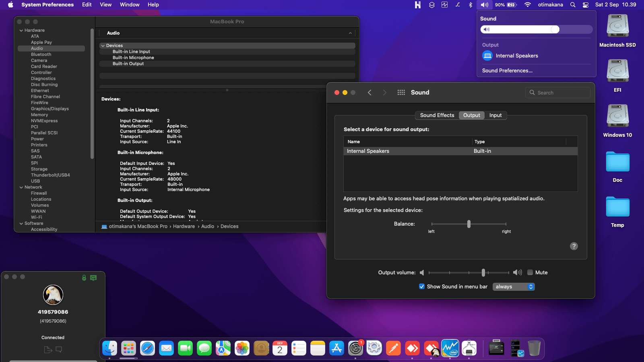This screenshot has height=362, width=644.
Task: Select the Output tab
Action: tap(472, 115)
